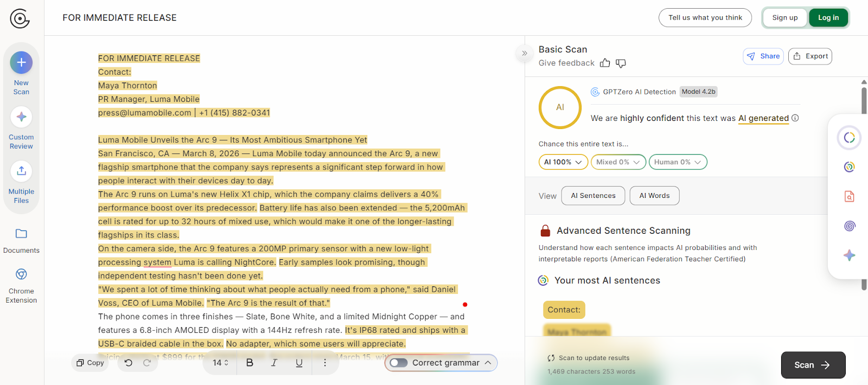Open the more options three-dot menu
The height and width of the screenshot is (385, 868).
click(x=325, y=363)
